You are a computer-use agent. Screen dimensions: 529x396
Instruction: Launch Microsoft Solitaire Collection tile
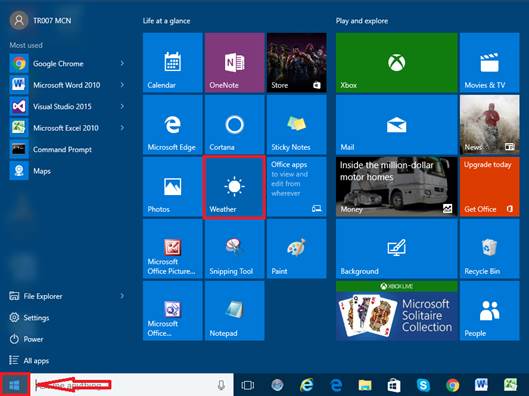coord(396,311)
